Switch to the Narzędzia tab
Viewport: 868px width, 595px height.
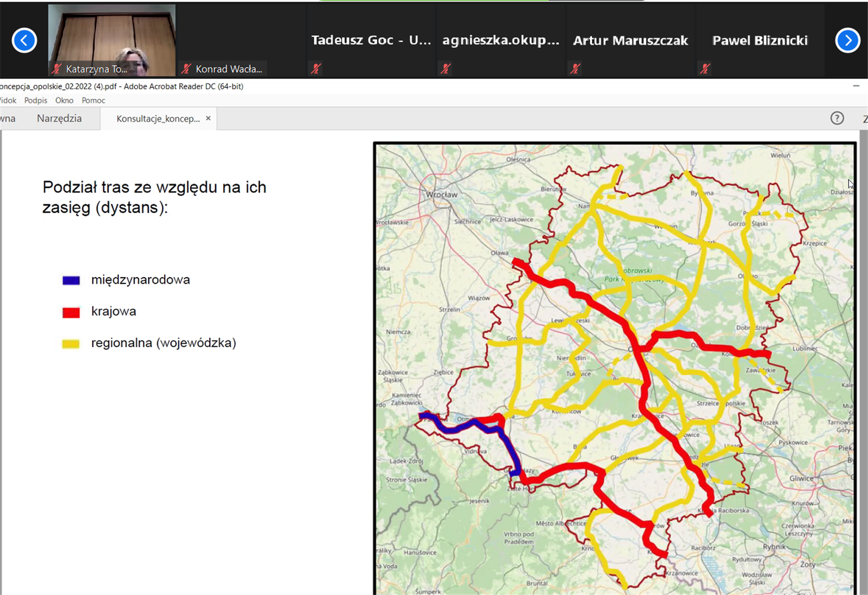coord(59,118)
